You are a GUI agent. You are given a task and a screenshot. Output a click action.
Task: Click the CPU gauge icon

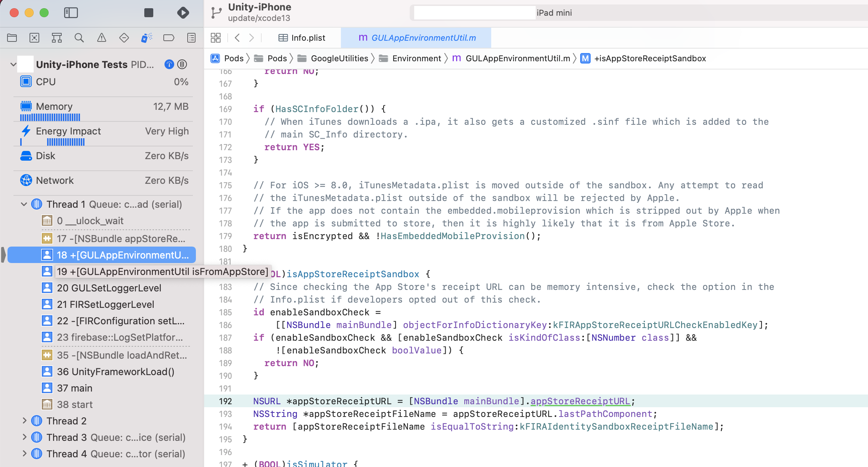25,81
